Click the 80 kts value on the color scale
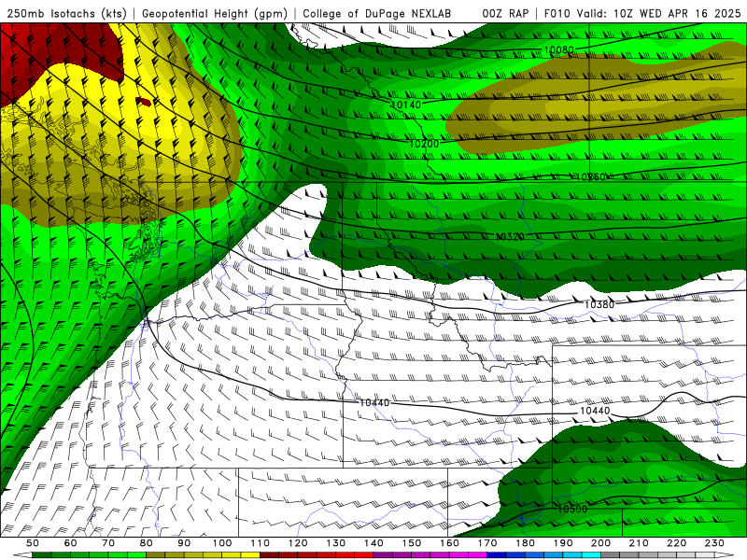Viewport: 747px width, 560px height. pyautogui.click(x=147, y=543)
